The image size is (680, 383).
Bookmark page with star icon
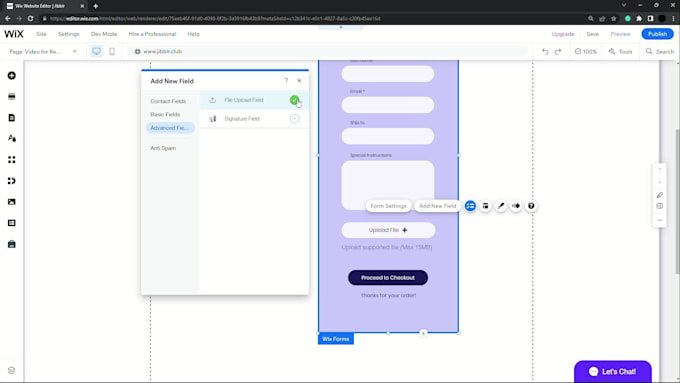pyautogui.click(x=613, y=19)
